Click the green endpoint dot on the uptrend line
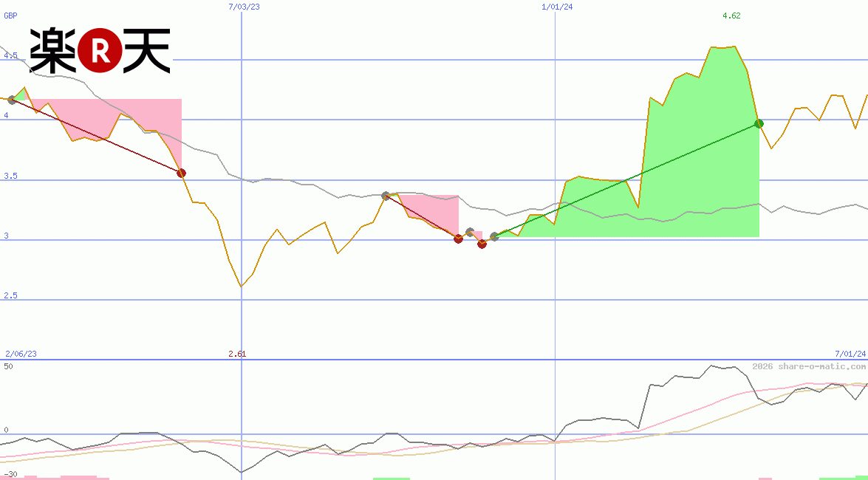 point(758,123)
